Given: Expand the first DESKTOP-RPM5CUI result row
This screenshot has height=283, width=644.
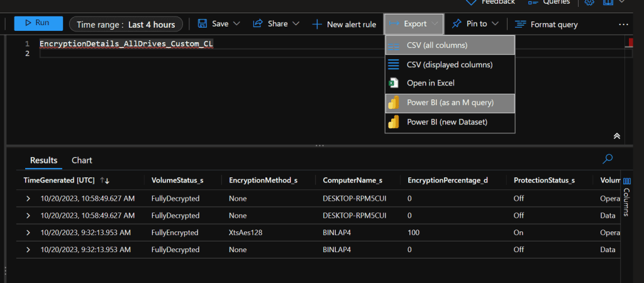Looking at the screenshot, I should tap(28, 199).
